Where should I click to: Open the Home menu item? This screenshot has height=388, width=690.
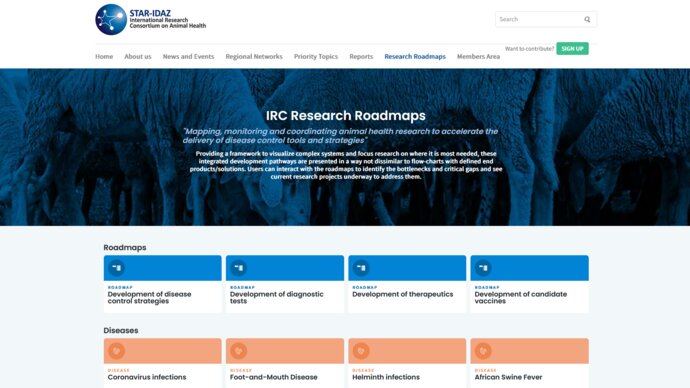click(104, 56)
